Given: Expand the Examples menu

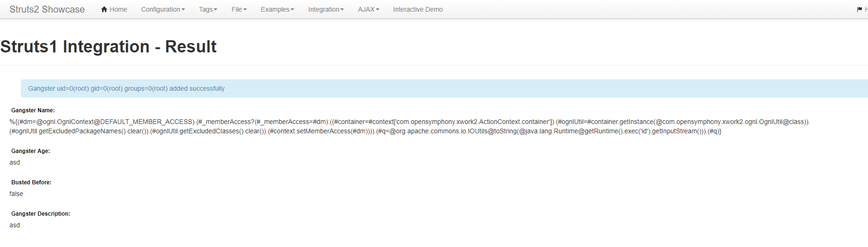Looking at the screenshot, I should 277,9.
